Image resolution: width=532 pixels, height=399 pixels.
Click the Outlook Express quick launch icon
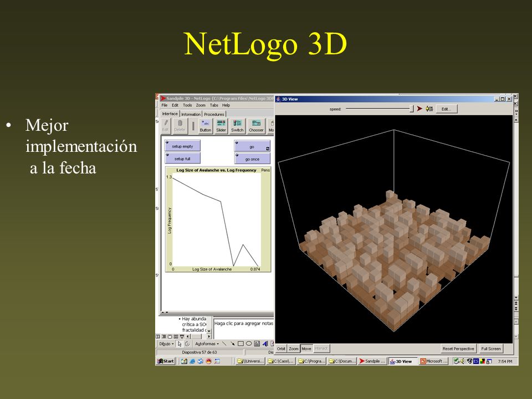click(201, 361)
